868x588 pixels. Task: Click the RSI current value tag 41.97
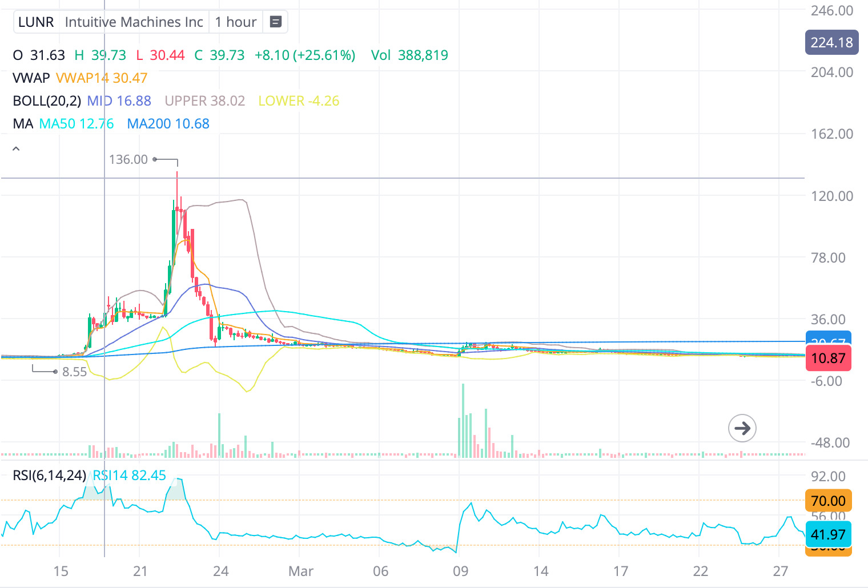click(x=828, y=534)
